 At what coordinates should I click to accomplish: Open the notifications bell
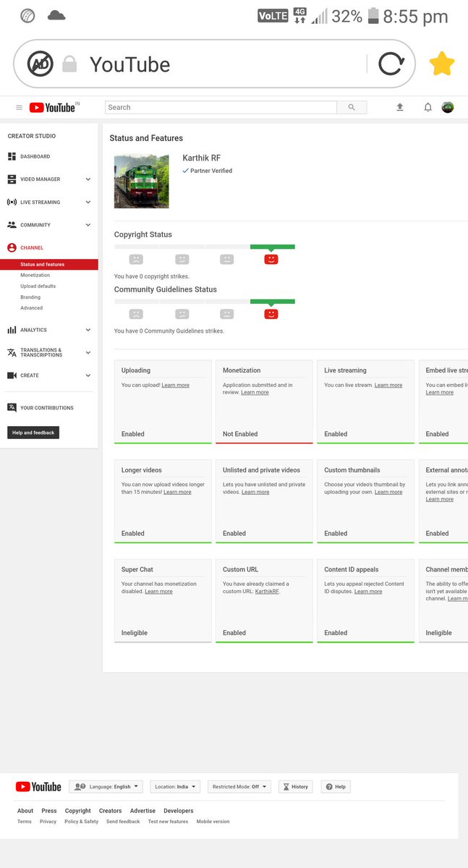[x=427, y=107]
